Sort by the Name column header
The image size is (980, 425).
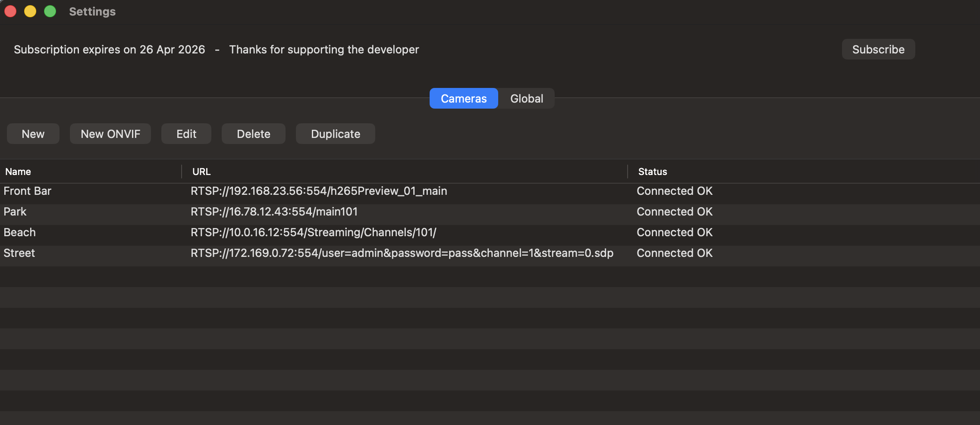18,172
